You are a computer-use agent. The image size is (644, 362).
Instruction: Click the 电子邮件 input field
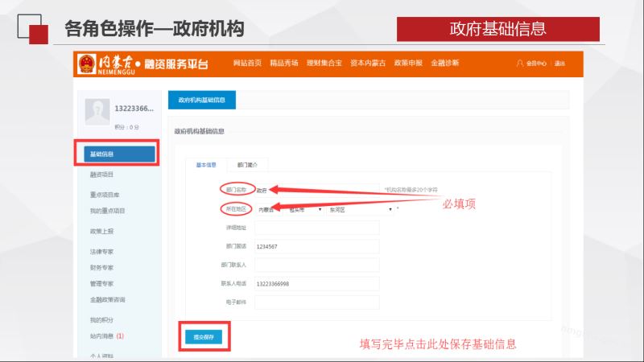316,302
